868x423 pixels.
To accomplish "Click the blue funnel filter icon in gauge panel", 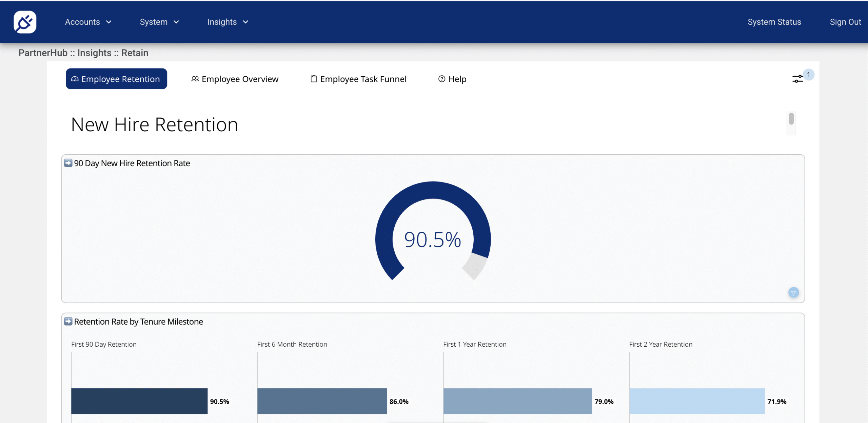I will (x=793, y=293).
